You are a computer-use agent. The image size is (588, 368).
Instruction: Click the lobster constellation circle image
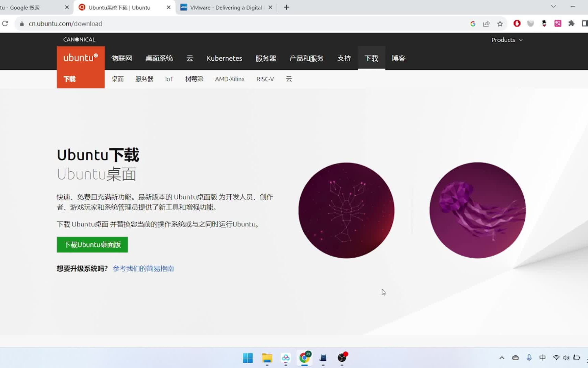coord(346,210)
